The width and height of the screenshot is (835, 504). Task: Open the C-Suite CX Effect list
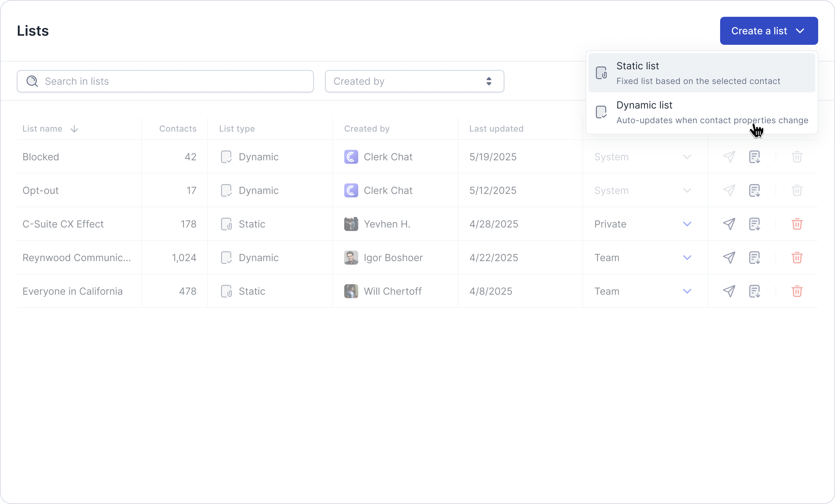point(63,224)
